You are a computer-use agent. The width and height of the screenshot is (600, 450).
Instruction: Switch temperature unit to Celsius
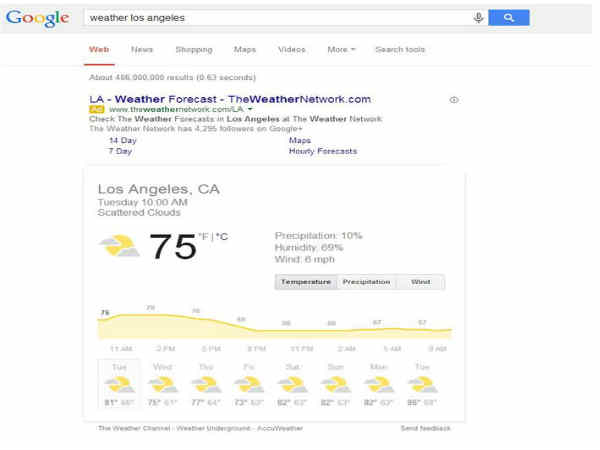point(222,237)
